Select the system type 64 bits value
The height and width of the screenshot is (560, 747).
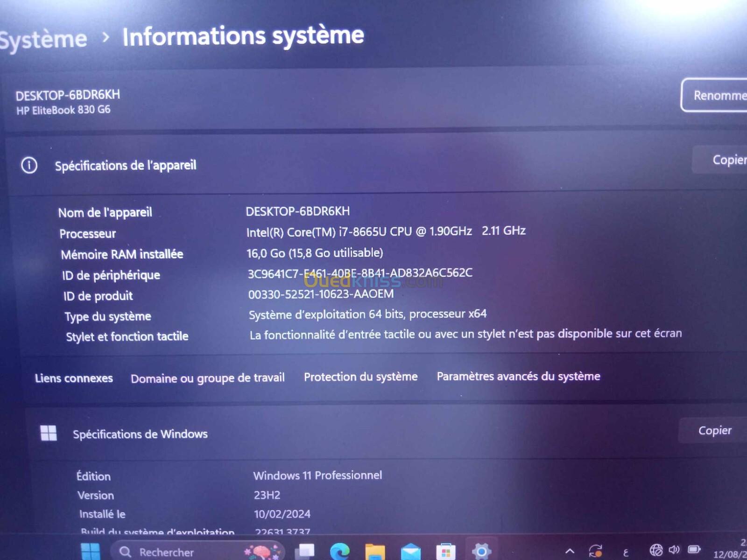(x=368, y=314)
